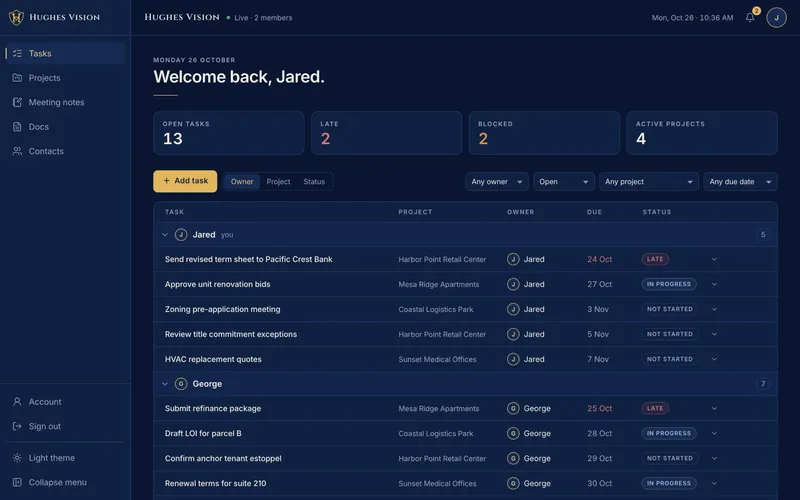This screenshot has width=800, height=500.
Task: Open the Any due date filter dropdown
Action: click(740, 182)
